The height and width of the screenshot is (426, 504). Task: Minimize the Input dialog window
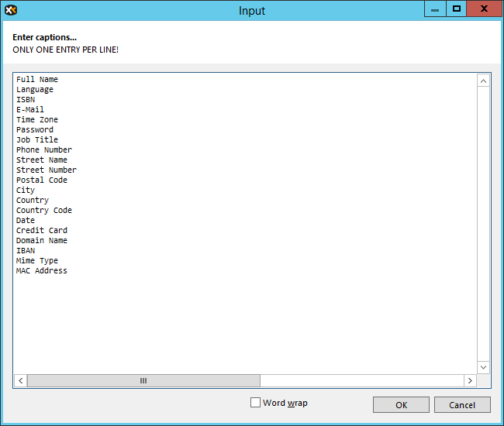pyautogui.click(x=435, y=9)
